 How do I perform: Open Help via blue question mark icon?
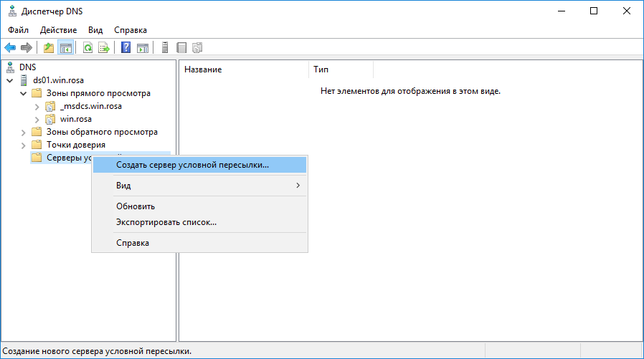pos(126,48)
